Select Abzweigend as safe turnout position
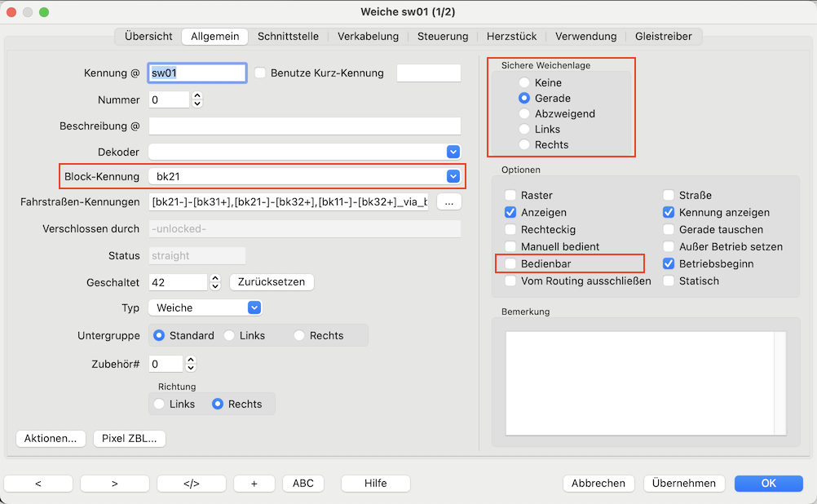817x504 pixels. pos(524,114)
